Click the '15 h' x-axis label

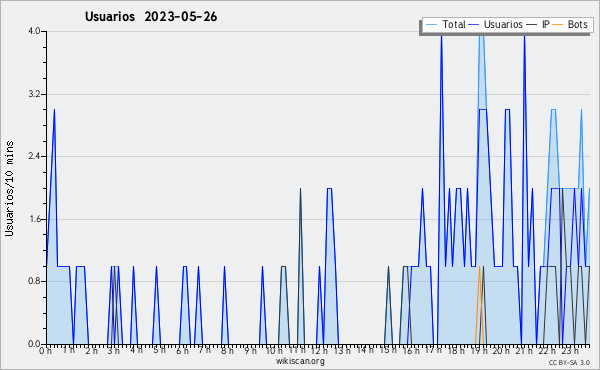click(x=388, y=350)
